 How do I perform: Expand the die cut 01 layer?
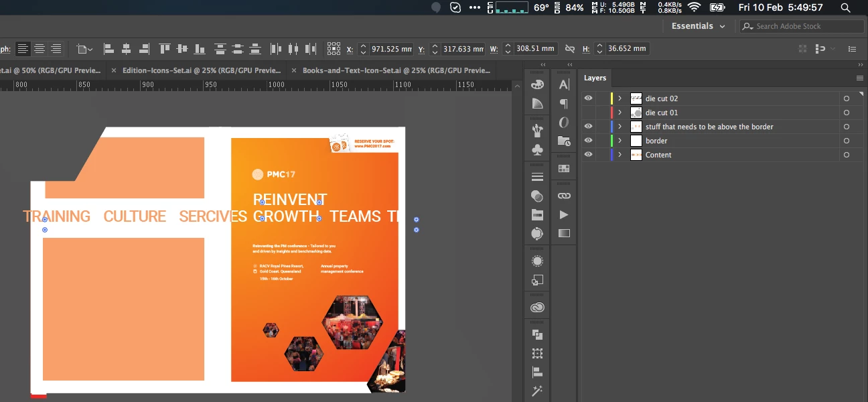point(620,113)
